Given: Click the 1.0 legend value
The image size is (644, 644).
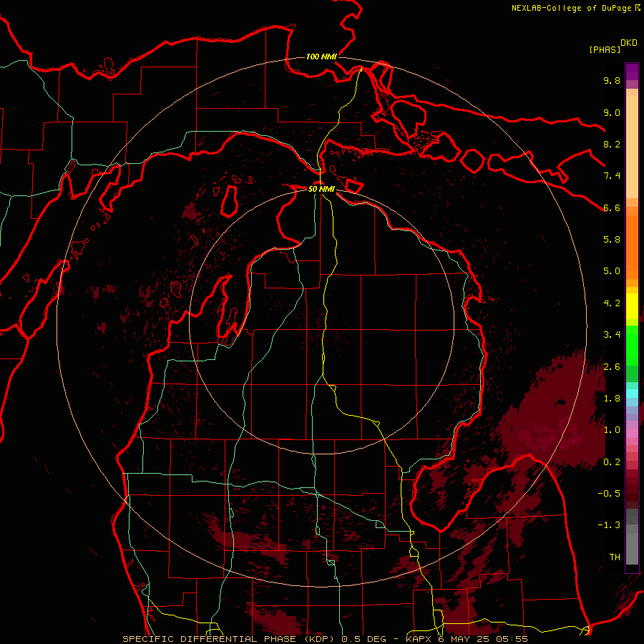Looking at the screenshot, I should [612, 430].
